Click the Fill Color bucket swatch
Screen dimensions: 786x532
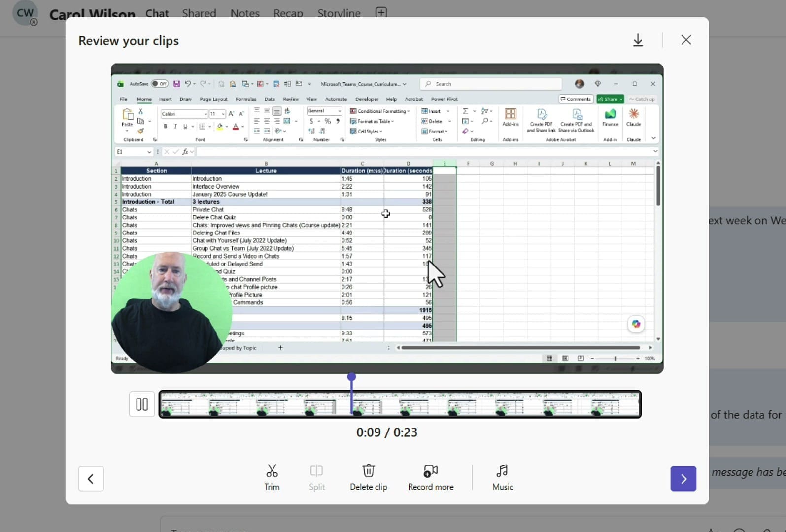click(220, 127)
